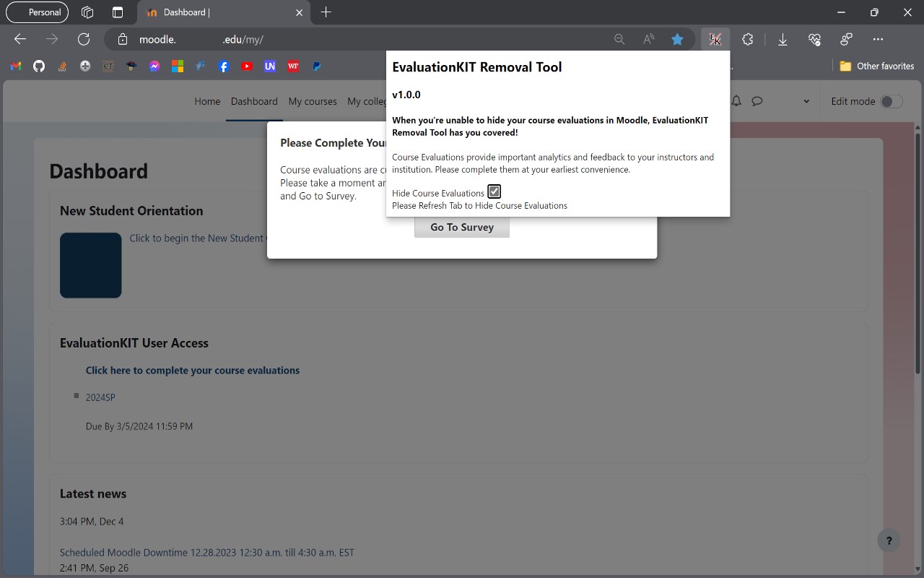Open the gray plus-circle bookmark
924x578 pixels.
pos(85,66)
